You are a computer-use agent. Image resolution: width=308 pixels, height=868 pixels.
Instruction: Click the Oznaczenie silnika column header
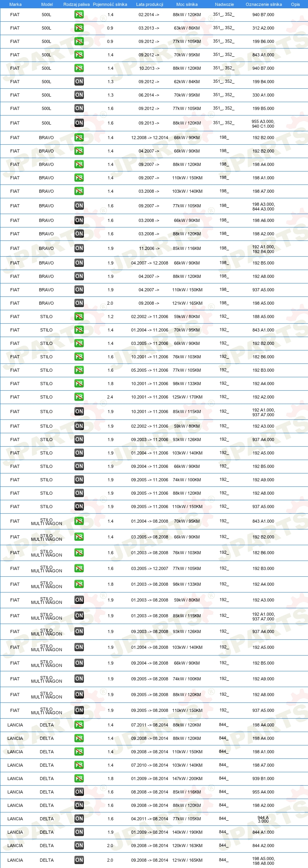(x=264, y=4)
